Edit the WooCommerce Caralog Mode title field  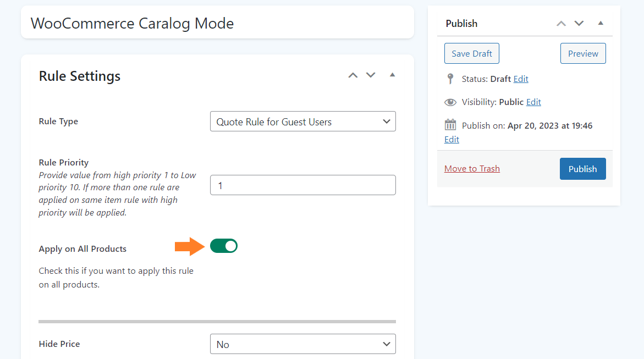point(217,23)
